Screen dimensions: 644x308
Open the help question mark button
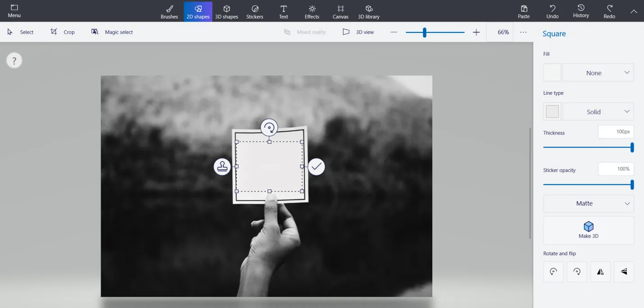(14, 60)
